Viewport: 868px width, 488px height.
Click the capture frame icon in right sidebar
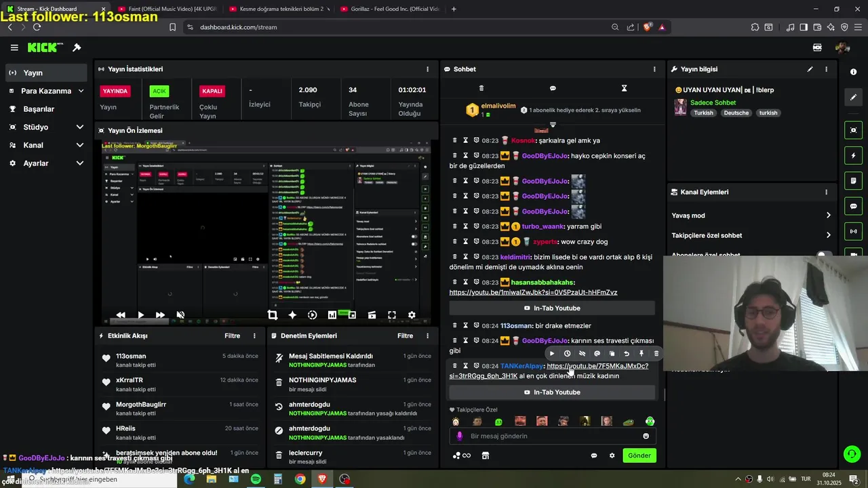pyautogui.click(x=853, y=130)
